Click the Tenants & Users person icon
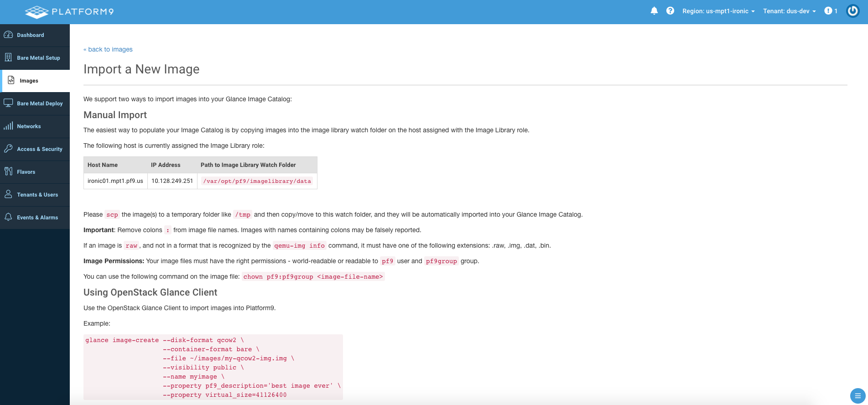This screenshot has height=405, width=868. [x=8, y=194]
